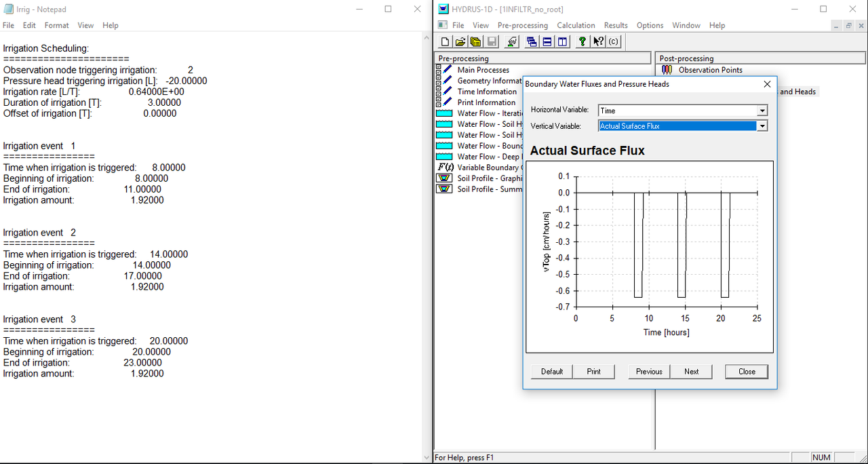The image size is (868, 464).
Task: Open the Notepad Edit menu
Action: pyautogui.click(x=29, y=25)
